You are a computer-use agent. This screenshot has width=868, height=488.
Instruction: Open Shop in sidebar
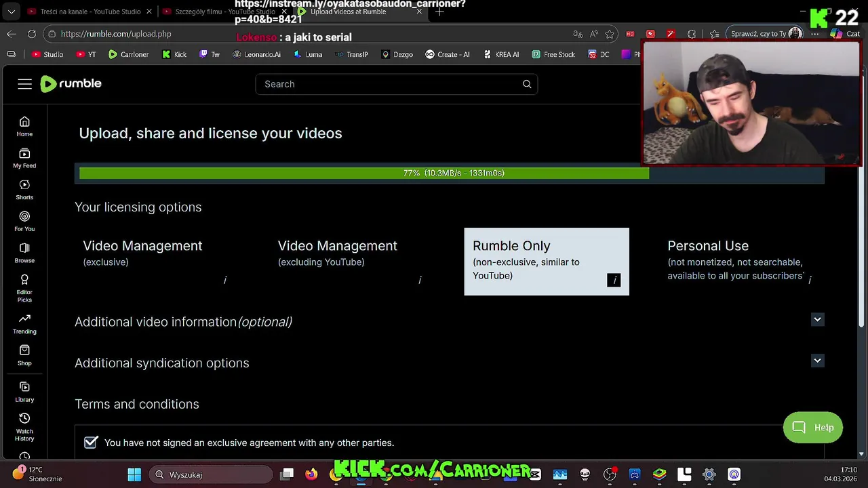click(24, 355)
